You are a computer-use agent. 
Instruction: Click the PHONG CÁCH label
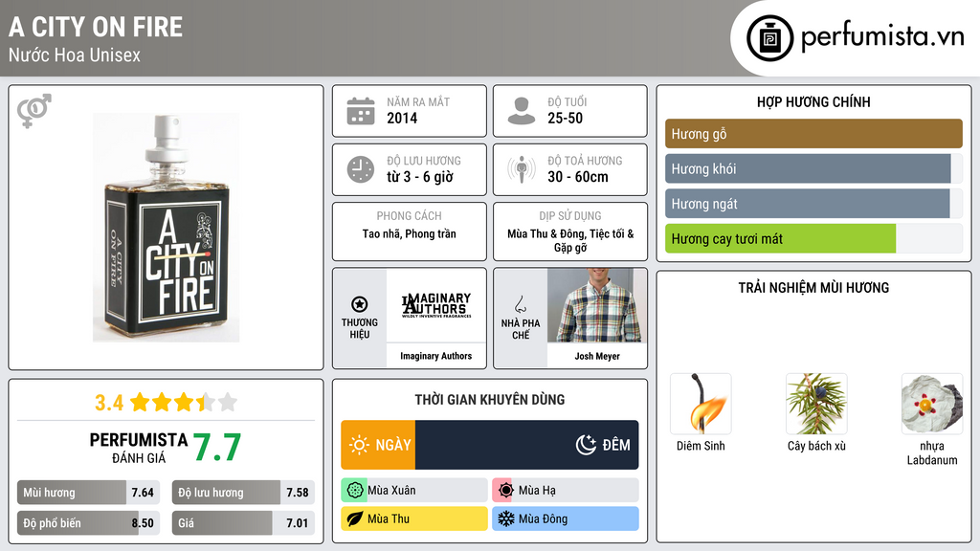pyautogui.click(x=409, y=215)
